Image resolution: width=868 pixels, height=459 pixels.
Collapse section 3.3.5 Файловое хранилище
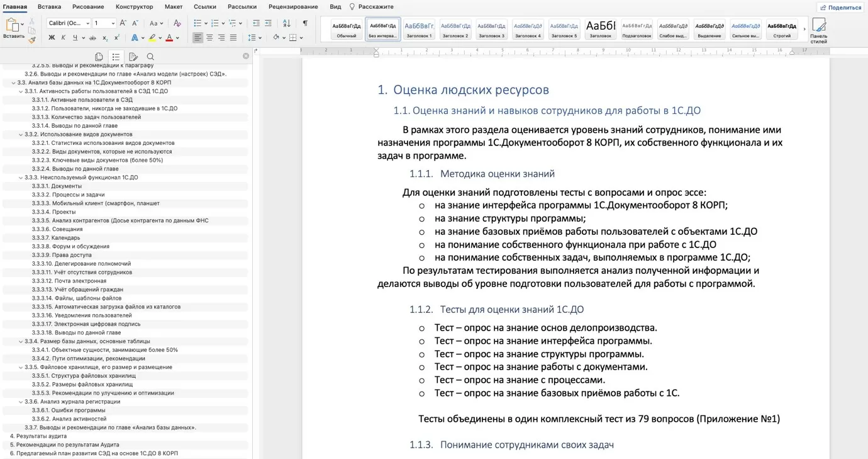[x=21, y=367]
